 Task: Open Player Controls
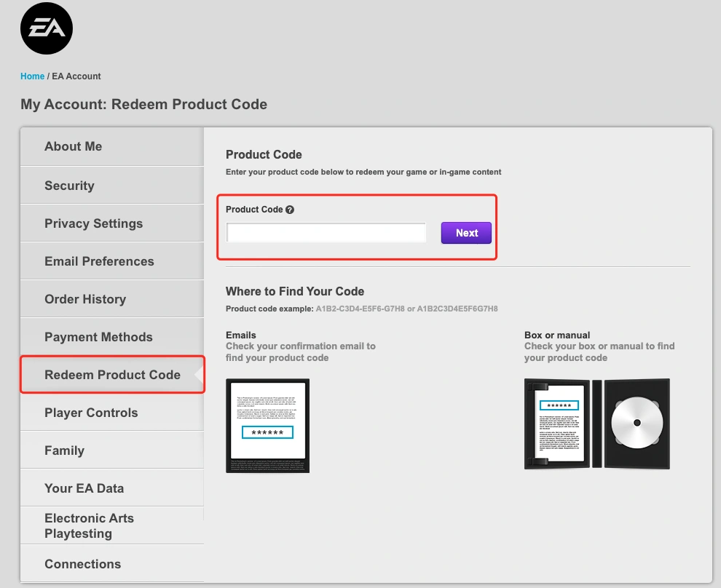click(x=91, y=413)
